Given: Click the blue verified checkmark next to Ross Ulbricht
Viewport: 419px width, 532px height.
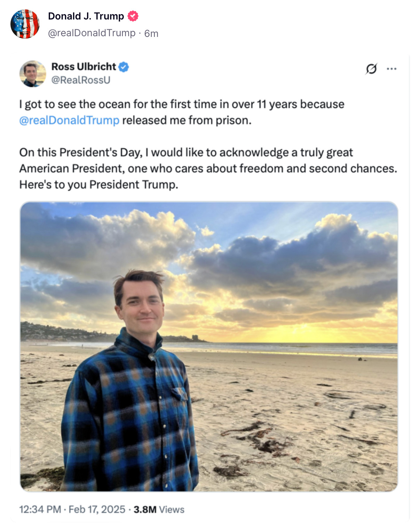Looking at the screenshot, I should (x=124, y=67).
